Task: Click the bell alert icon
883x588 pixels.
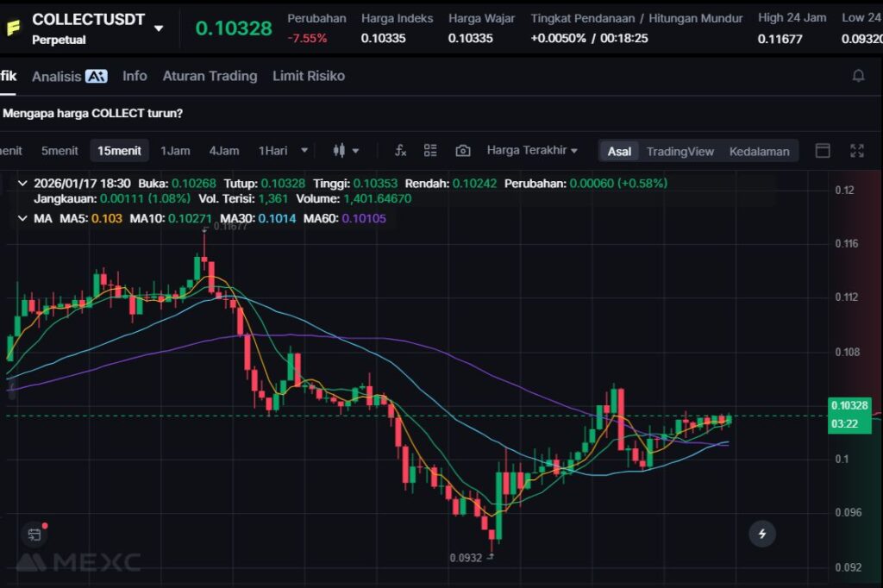Action: 858,76
